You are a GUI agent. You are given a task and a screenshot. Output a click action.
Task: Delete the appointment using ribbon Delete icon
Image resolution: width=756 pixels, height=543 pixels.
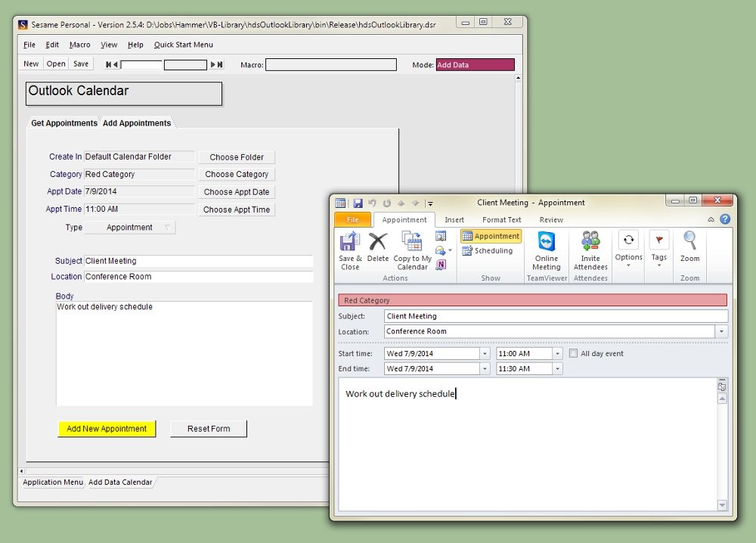(x=377, y=247)
